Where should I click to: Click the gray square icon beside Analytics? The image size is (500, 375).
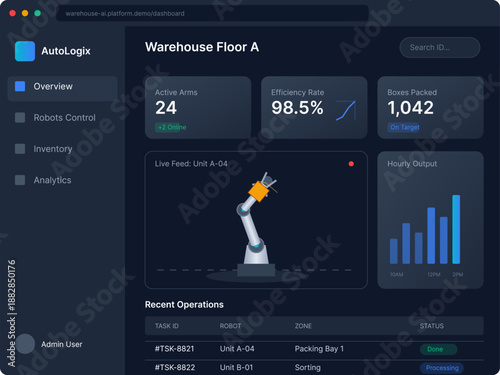pyautogui.click(x=20, y=180)
